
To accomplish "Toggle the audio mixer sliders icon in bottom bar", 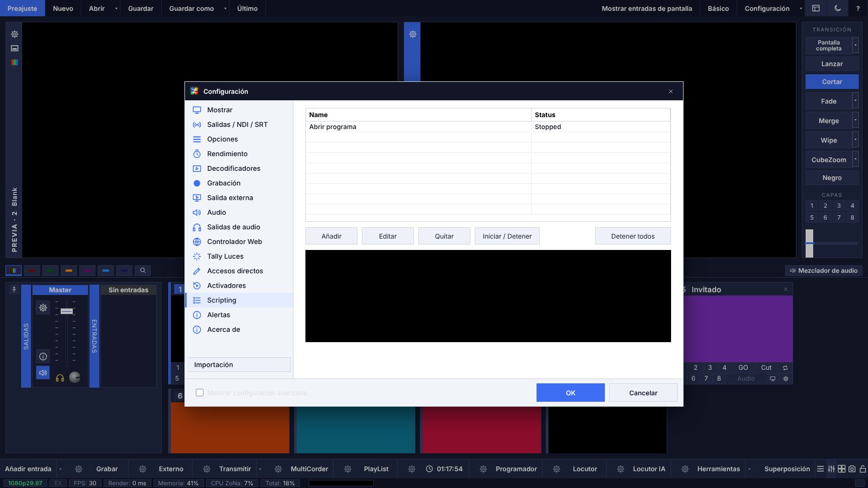I will [x=831, y=469].
